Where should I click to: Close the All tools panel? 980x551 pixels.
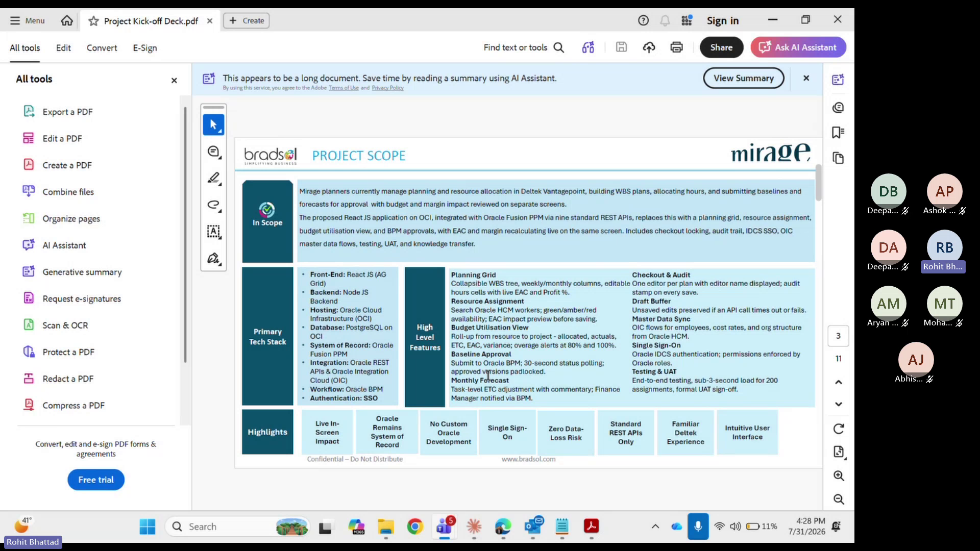(x=174, y=80)
